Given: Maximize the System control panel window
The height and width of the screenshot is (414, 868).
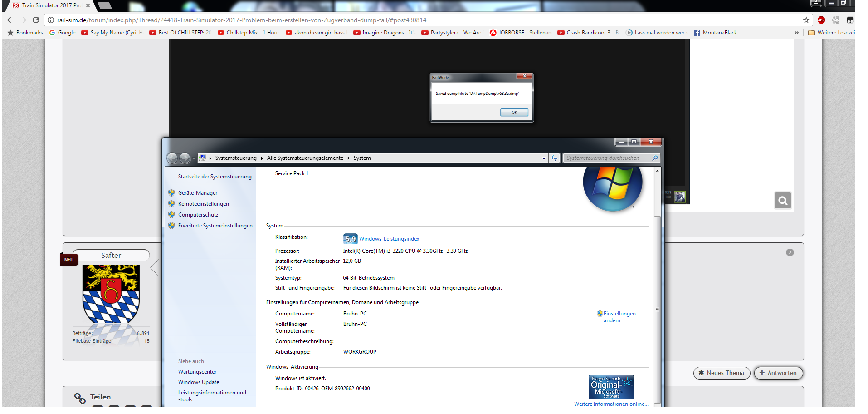Looking at the screenshot, I should [x=634, y=142].
